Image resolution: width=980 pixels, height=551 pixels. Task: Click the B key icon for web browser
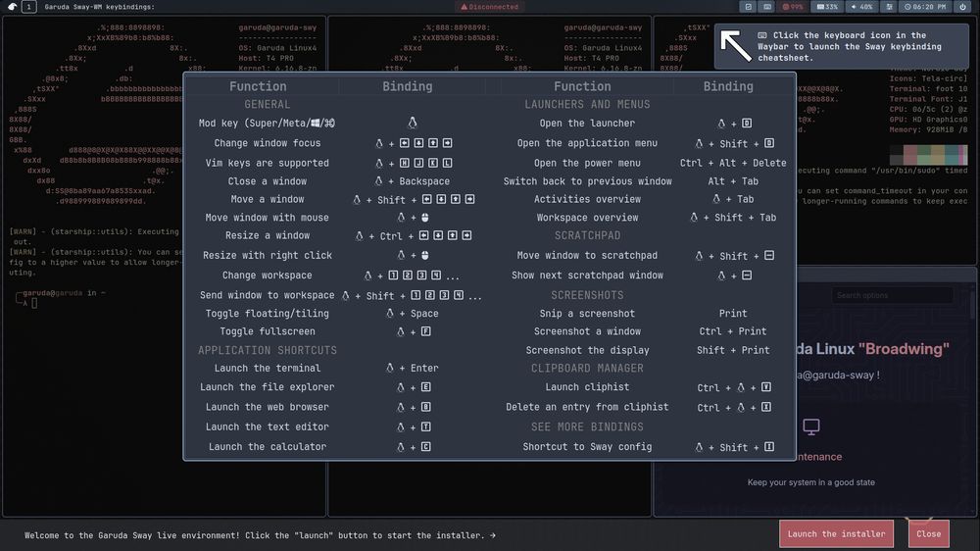point(425,407)
